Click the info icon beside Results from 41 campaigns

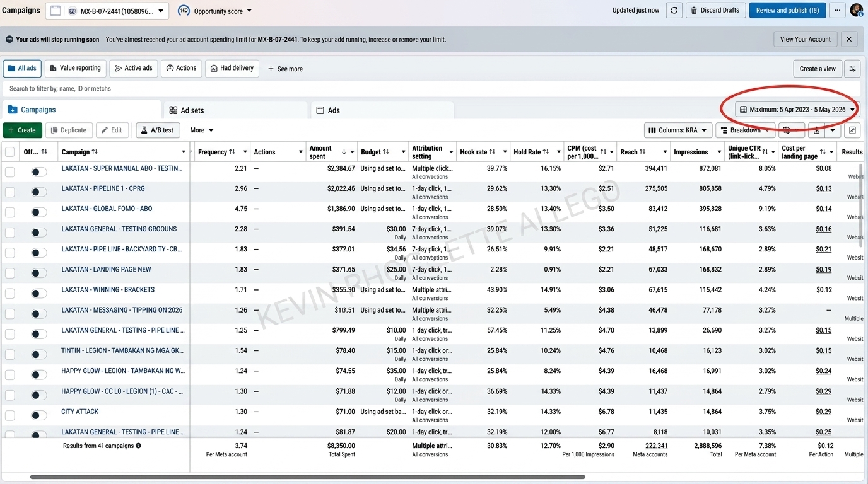(138, 446)
